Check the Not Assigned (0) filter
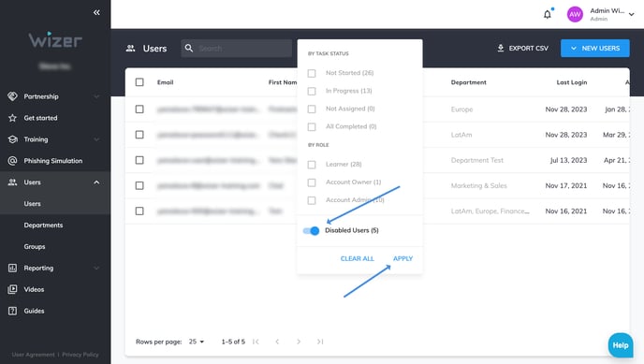The height and width of the screenshot is (364, 644). (312, 109)
